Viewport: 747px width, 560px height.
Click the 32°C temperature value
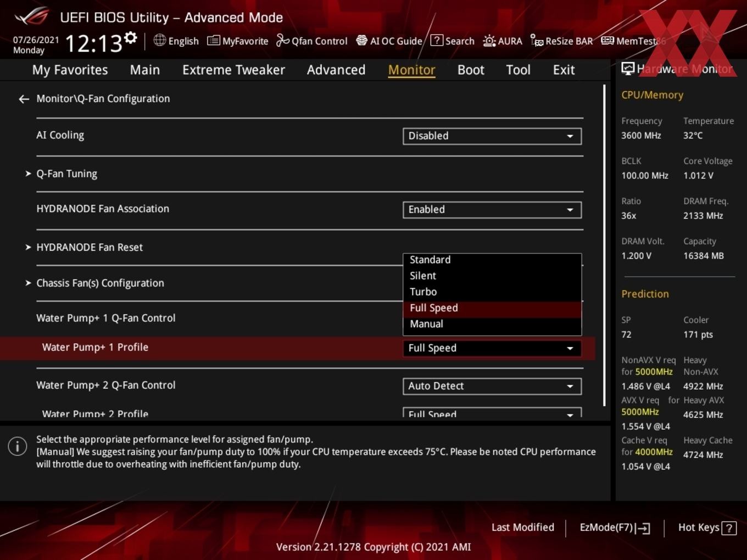(x=693, y=136)
